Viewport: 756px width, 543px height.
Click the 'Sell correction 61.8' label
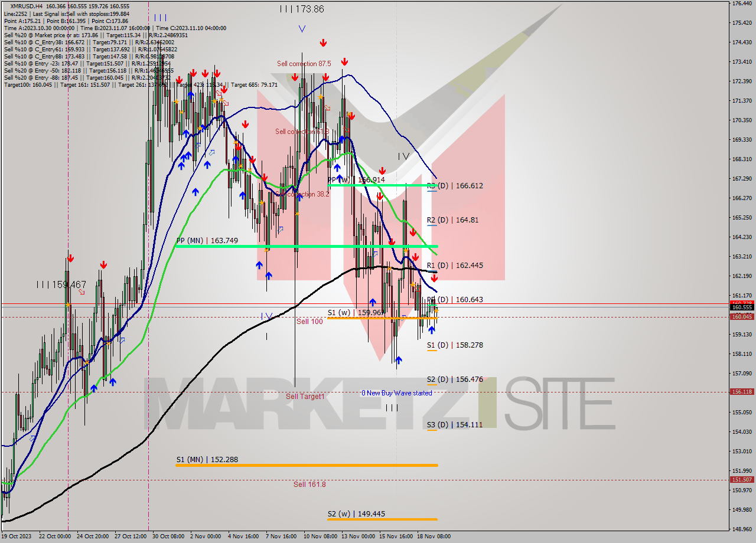(x=302, y=132)
